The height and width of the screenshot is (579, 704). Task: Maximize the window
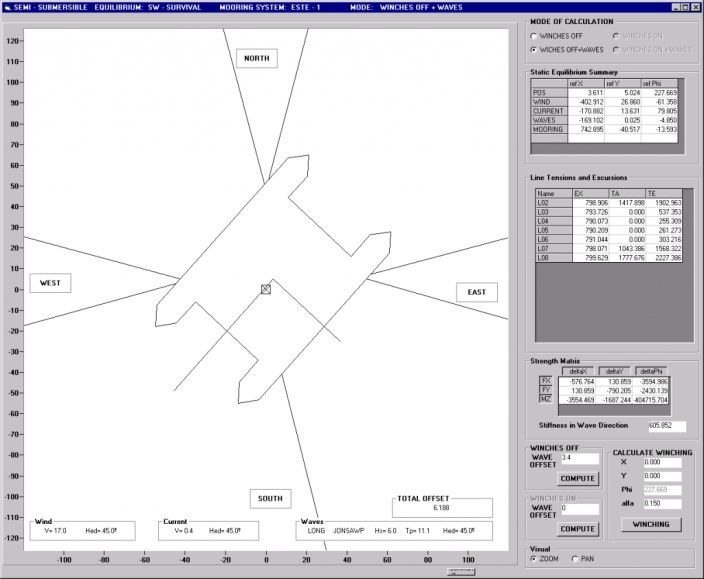point(685,7)
